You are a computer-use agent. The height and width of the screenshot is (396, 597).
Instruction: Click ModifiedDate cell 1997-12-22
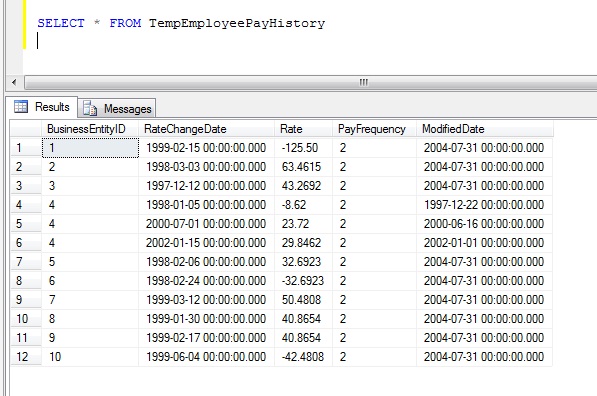click(485, 205)
